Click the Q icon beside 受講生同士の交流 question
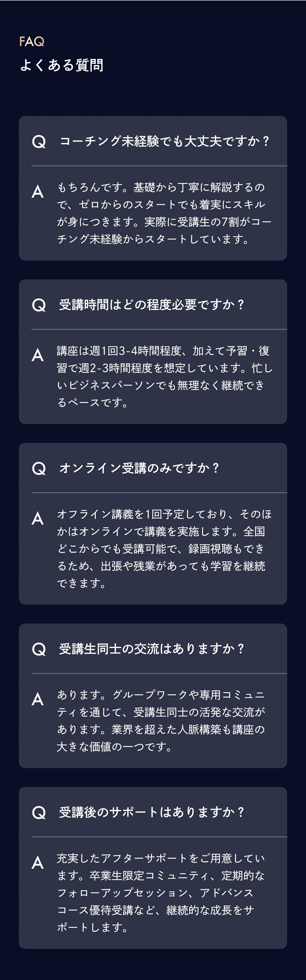Image resolution: width=306 pixels, height=980 pixels. click(39, 649)
